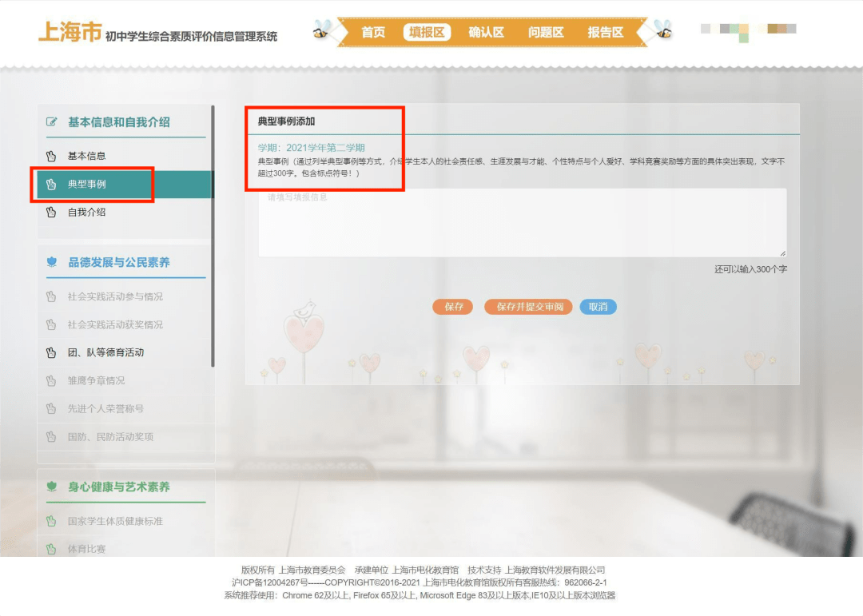This screenshot has width=863, height=616.
Task: Open 社会实践活动参与情况 in the sidebar
Action: coord(115,296)
